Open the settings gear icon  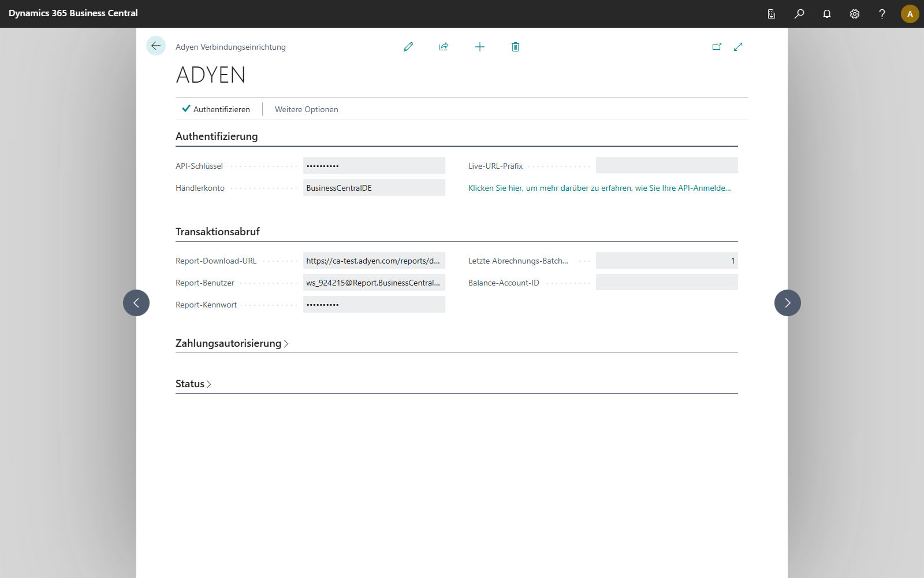point(855,14)
